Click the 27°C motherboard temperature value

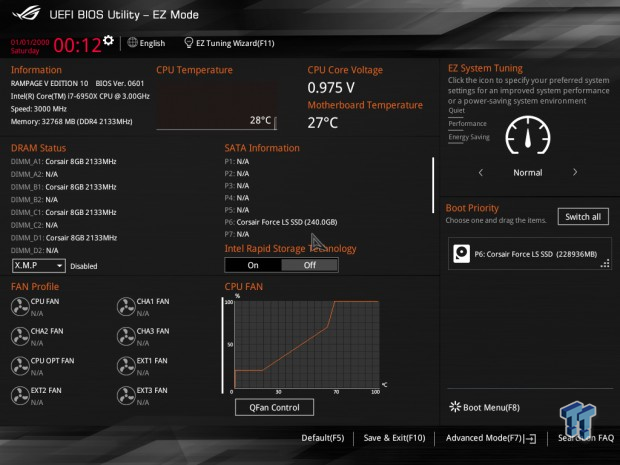pos(323,123)
